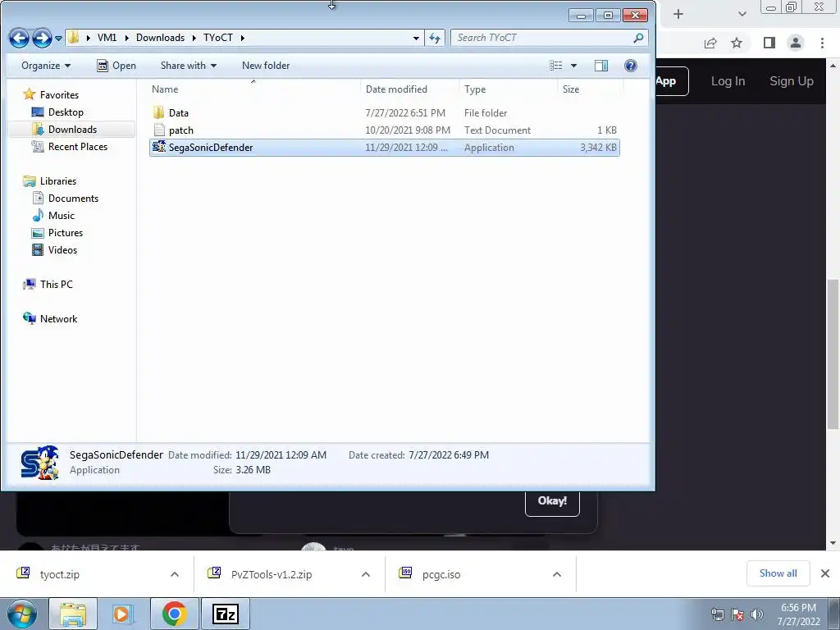Select Downloads in the address breadcrumb
840x630 pixels.
pyautogui.click(x=160, y=38)
